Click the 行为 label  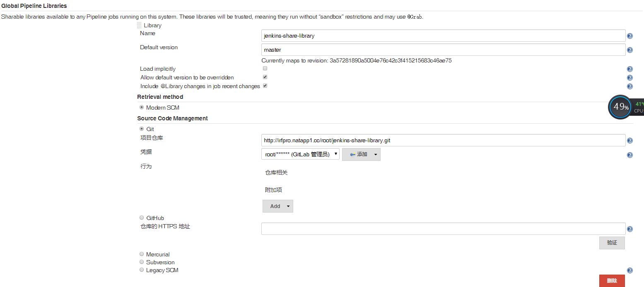pyautogui.click(x=146, y=166)
